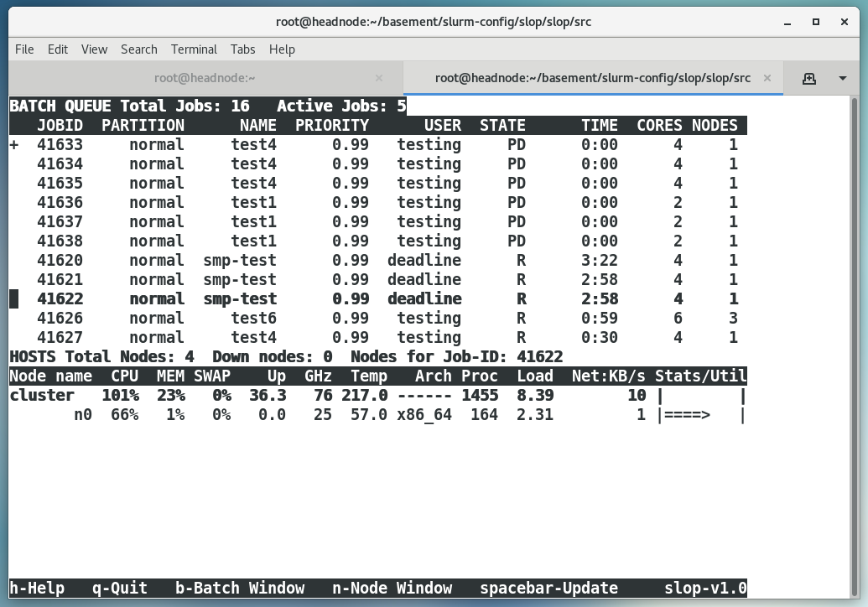Click the 8.39 cluster load value
Screen dimensions: 868x607
(535, 396)
